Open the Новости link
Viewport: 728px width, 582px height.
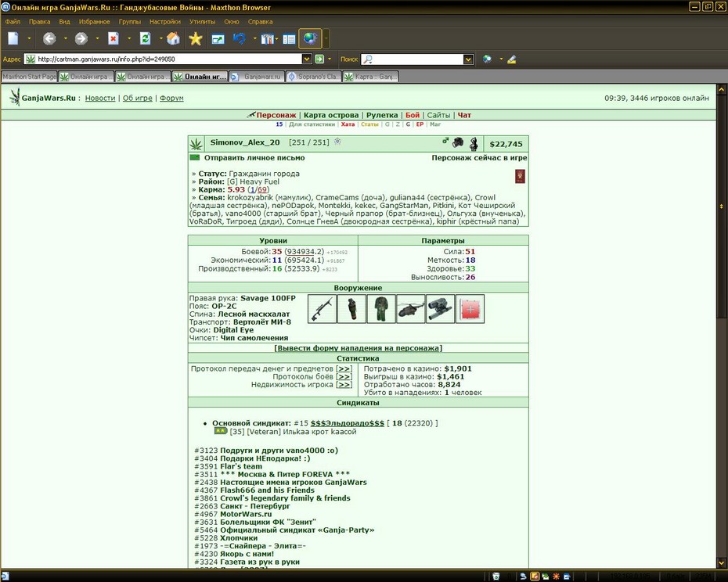100,98
